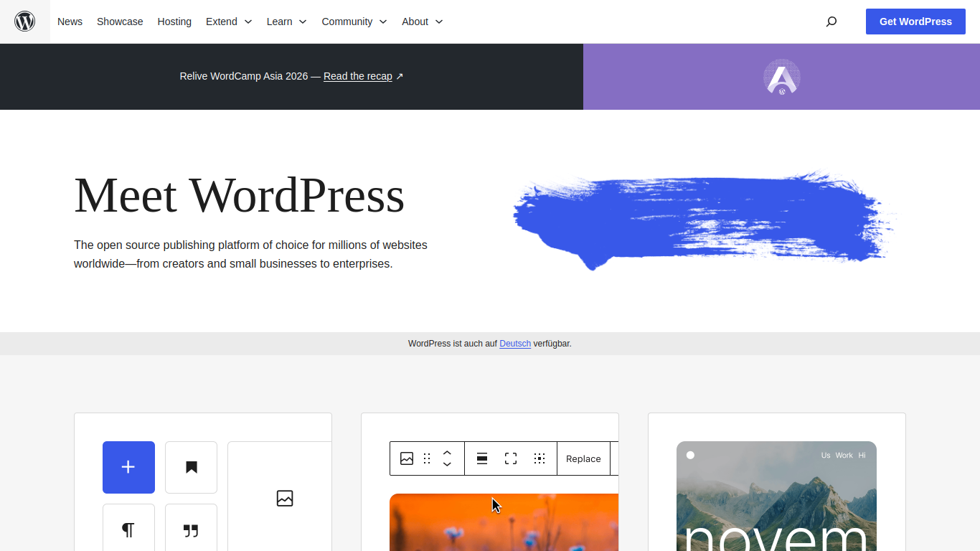Image resolution: width=980 pixels, height=551 pixels.
Task: Click the Meet WordPress heading
Action: click(239, 195)
